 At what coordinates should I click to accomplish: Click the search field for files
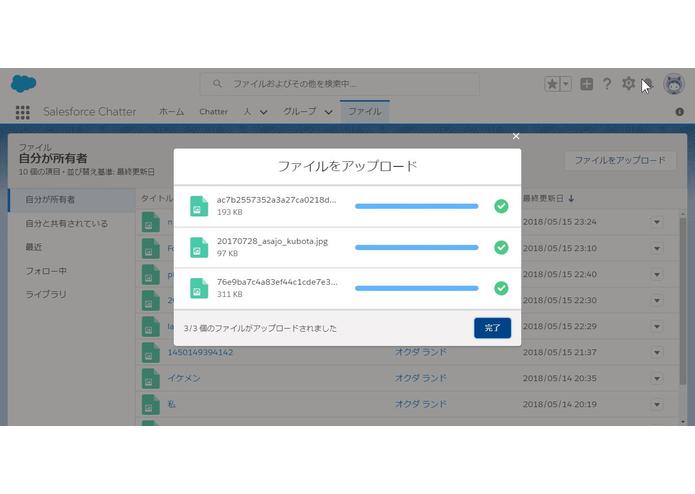(340, 84)
